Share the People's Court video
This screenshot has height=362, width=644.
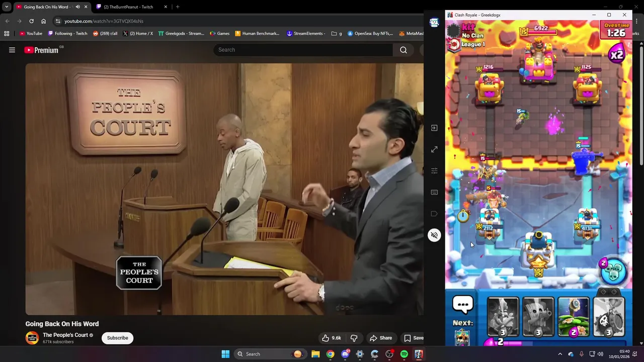click(381, 338)
